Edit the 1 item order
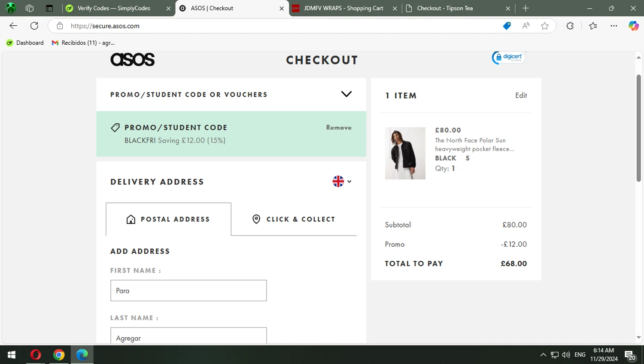 [521, 95]
